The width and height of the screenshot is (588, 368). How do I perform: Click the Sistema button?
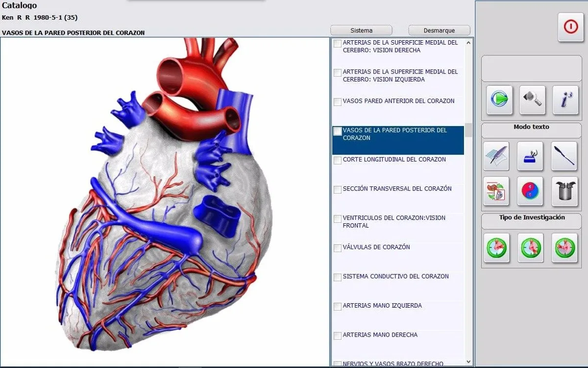coord(361,30)
